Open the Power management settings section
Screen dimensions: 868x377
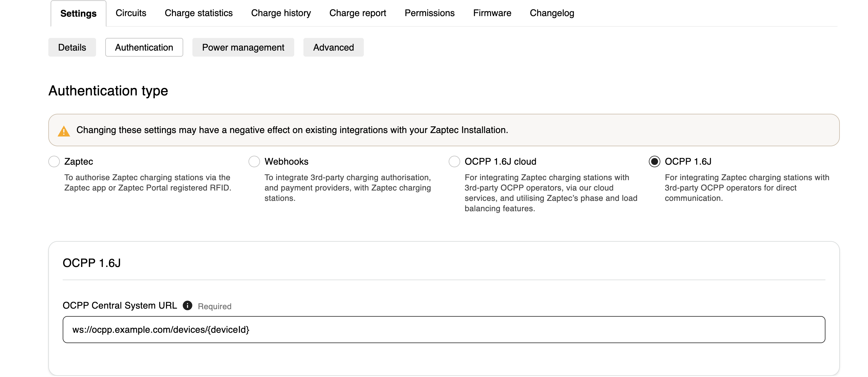click(243, 47)
